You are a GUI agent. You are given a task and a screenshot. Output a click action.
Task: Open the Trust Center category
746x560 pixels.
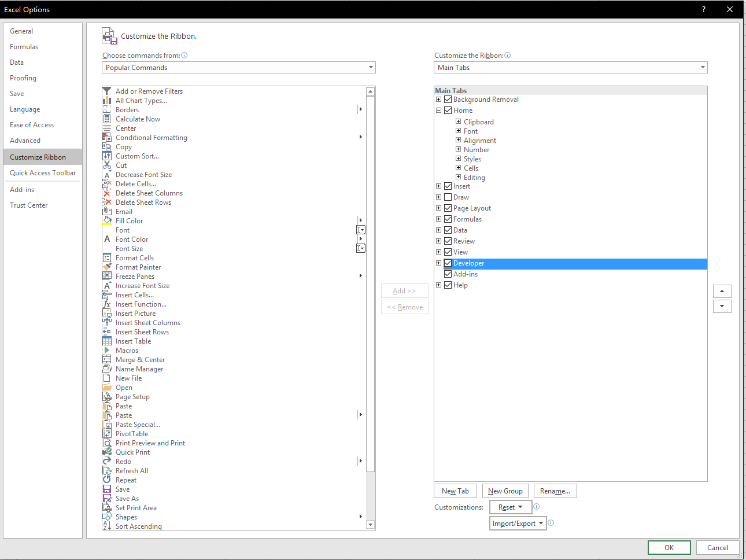click(x=43, y=205)
